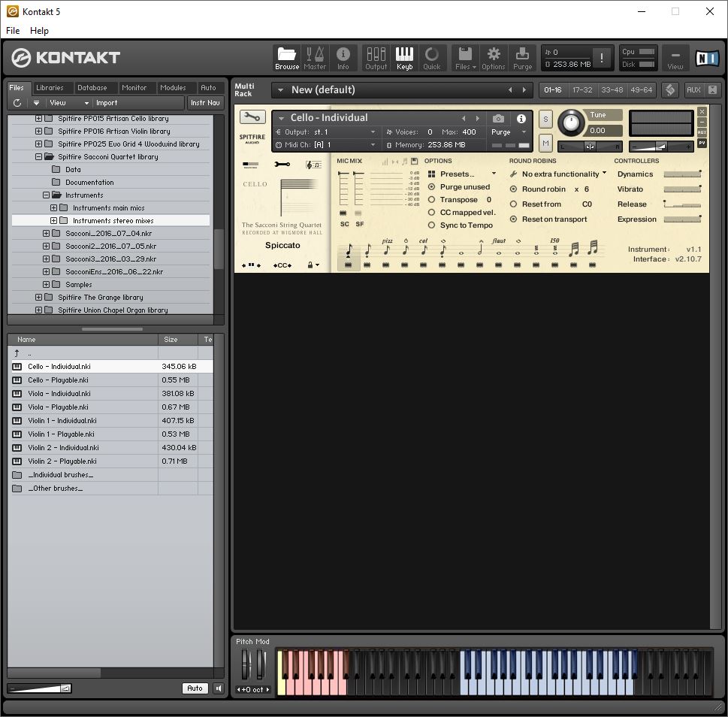The width and height of the screenshot is (728, 717).
Task: Open the Quick-load icon
Action: tap(432, 58)
